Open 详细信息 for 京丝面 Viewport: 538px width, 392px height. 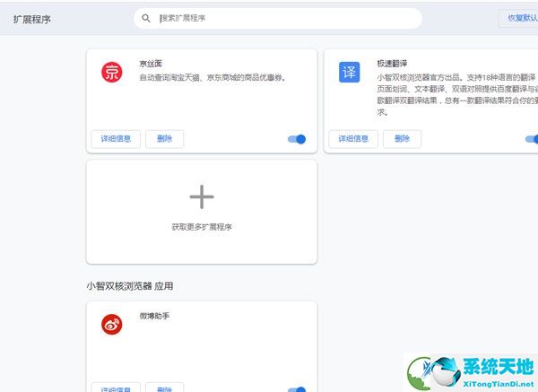coord(116,139)
